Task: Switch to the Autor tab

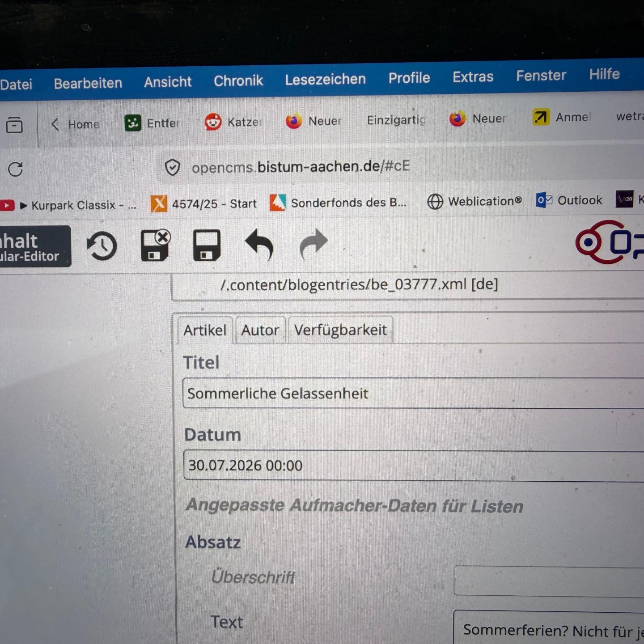Action: pyautogui.click(x=260, y=330)
